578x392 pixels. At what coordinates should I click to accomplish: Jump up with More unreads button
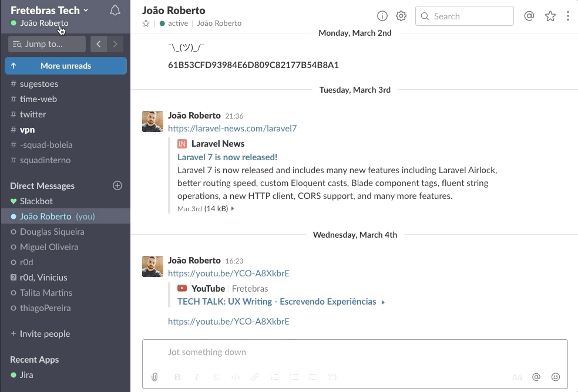[x=66, y=66]
